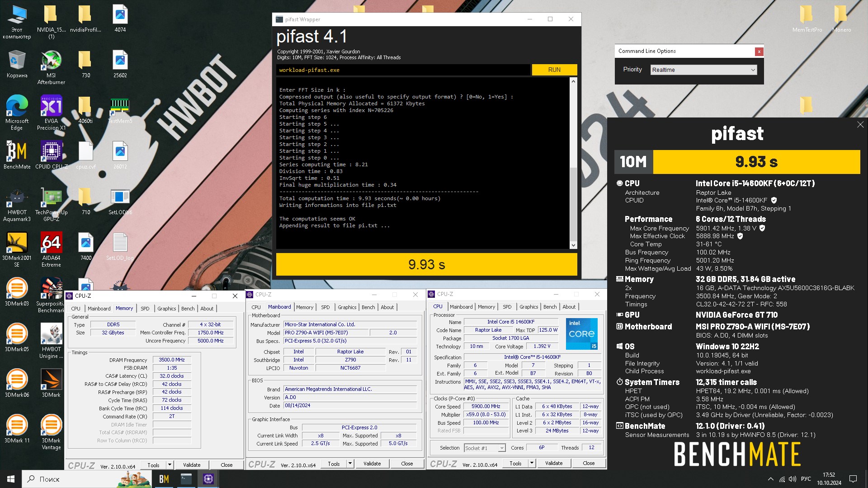Open Socket #1 selection dropdown

coord(485,448)
